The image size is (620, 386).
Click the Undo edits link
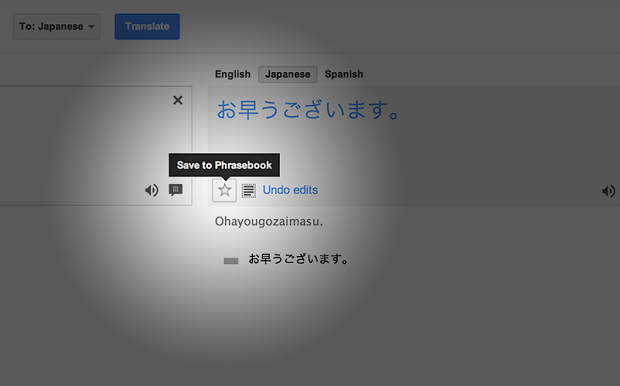tap(290, 190)
